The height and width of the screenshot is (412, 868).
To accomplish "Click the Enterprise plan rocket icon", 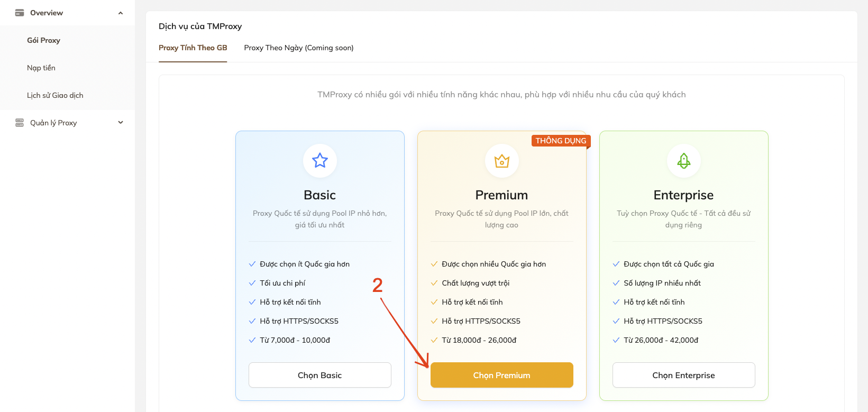I will click(x=684, y=161).
